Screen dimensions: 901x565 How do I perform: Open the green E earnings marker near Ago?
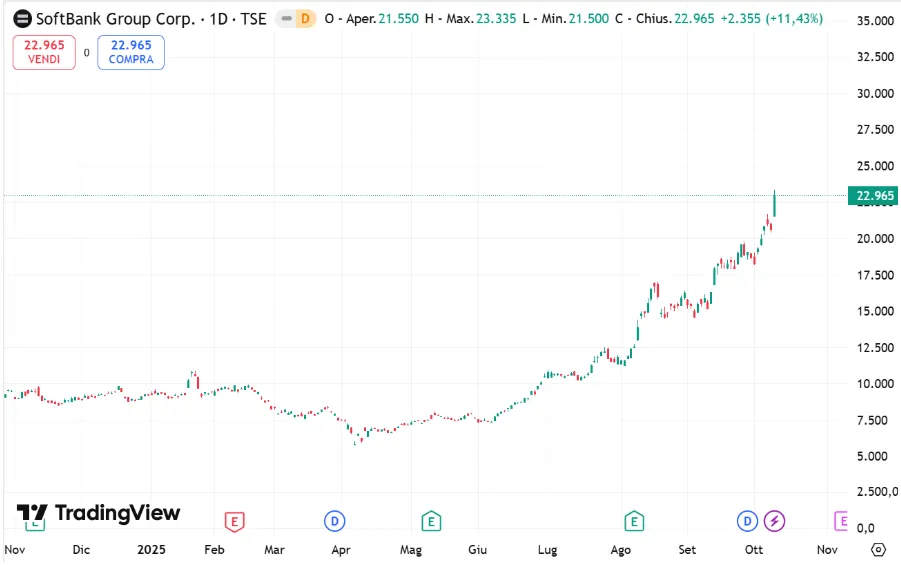pyautogui.click(x=634, y=521)
